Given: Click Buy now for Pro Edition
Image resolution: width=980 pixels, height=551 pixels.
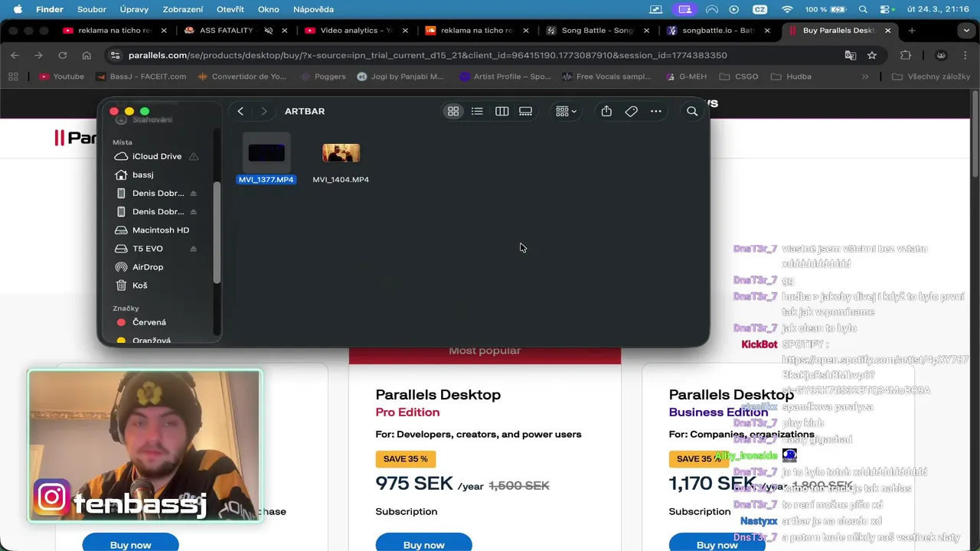Looking at the screenshot, I should point(423,544).
